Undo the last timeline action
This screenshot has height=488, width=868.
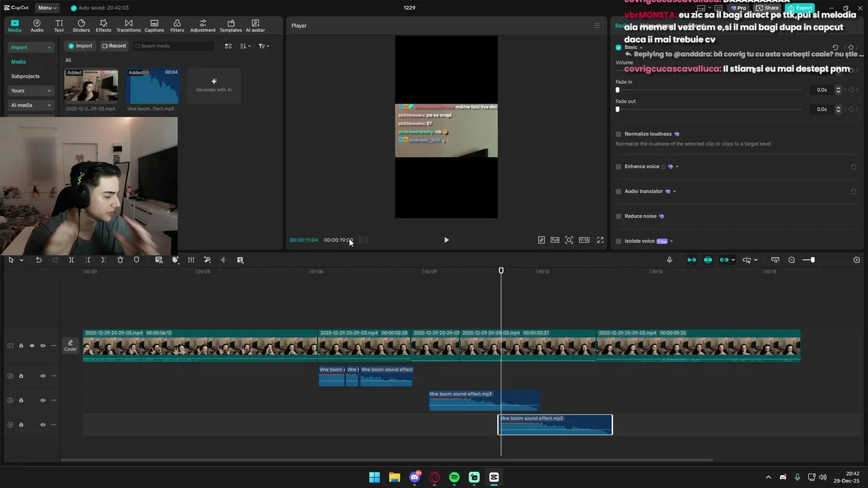(x=39, y=260)
